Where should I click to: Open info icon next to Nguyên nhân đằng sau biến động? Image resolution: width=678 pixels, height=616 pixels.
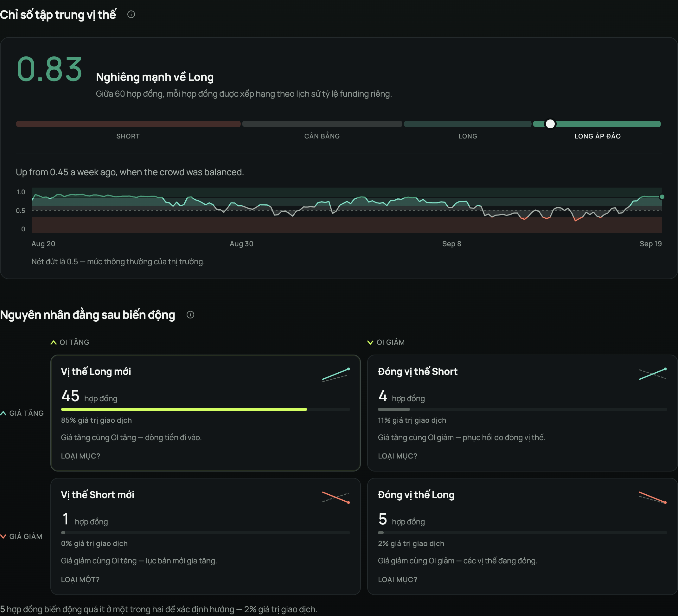(190, 315)
